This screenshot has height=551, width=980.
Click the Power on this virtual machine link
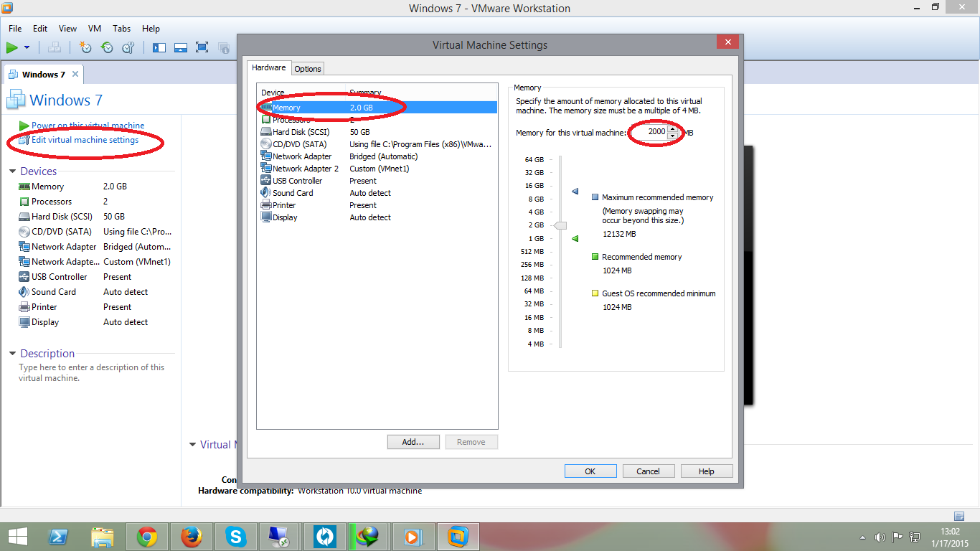(88, 126)
